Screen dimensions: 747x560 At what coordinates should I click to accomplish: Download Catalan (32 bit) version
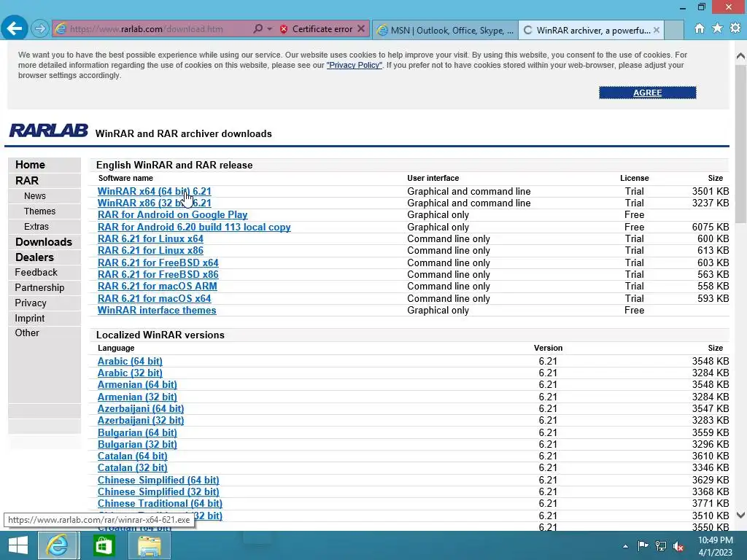pyautogui.click(x=133, y=468)
